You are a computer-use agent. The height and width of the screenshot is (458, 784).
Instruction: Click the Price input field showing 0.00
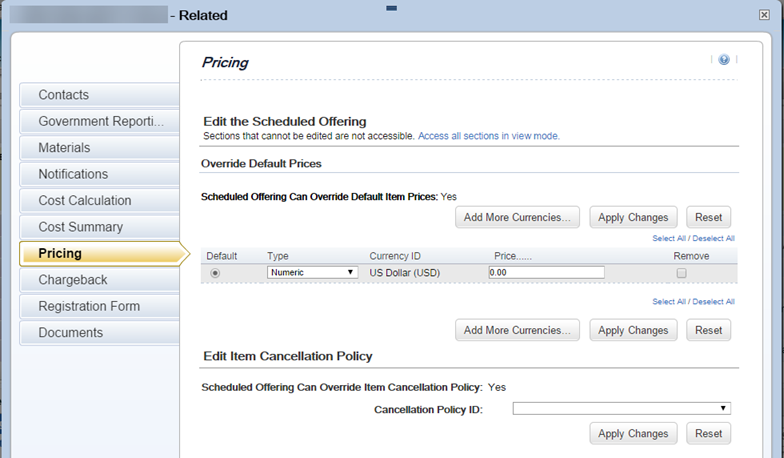(x=546, y=272)
